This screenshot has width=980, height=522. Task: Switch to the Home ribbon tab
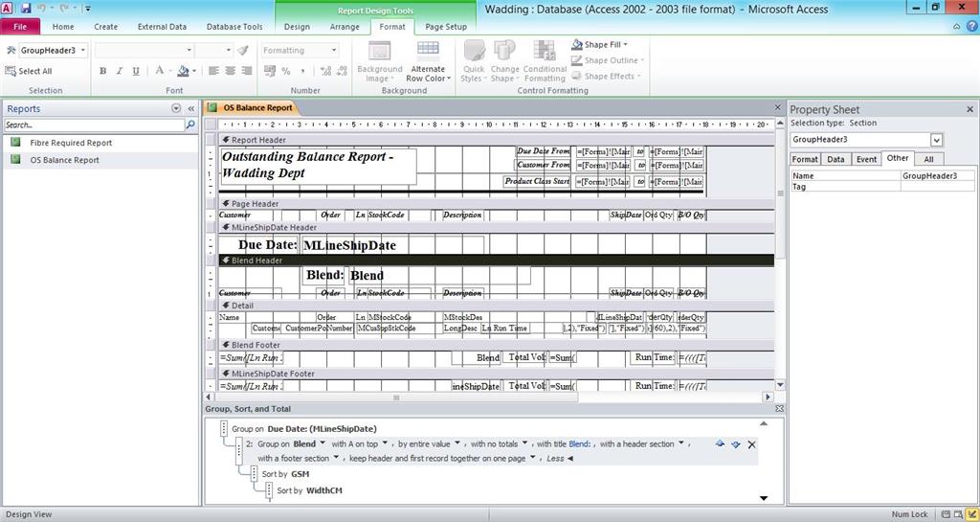point(63,27)
